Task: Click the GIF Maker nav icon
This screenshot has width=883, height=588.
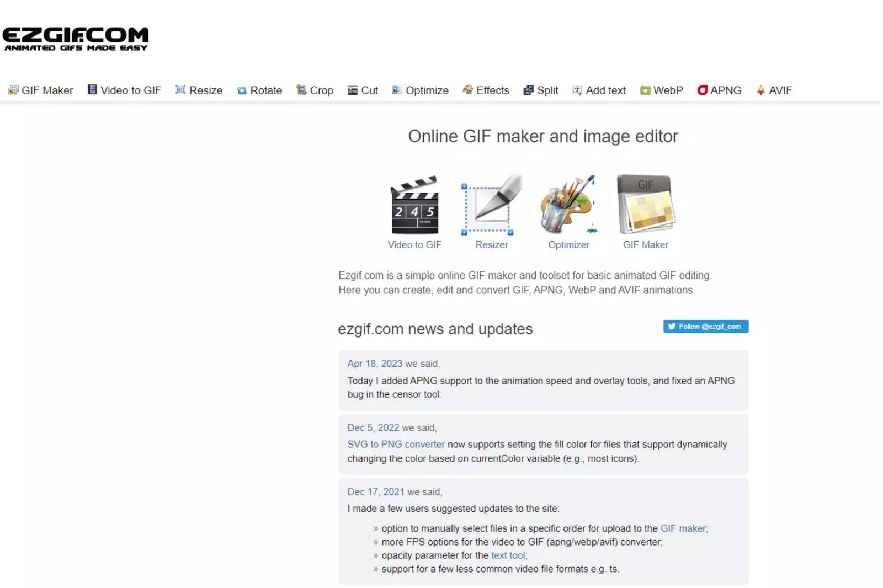Action: point(13,90)
